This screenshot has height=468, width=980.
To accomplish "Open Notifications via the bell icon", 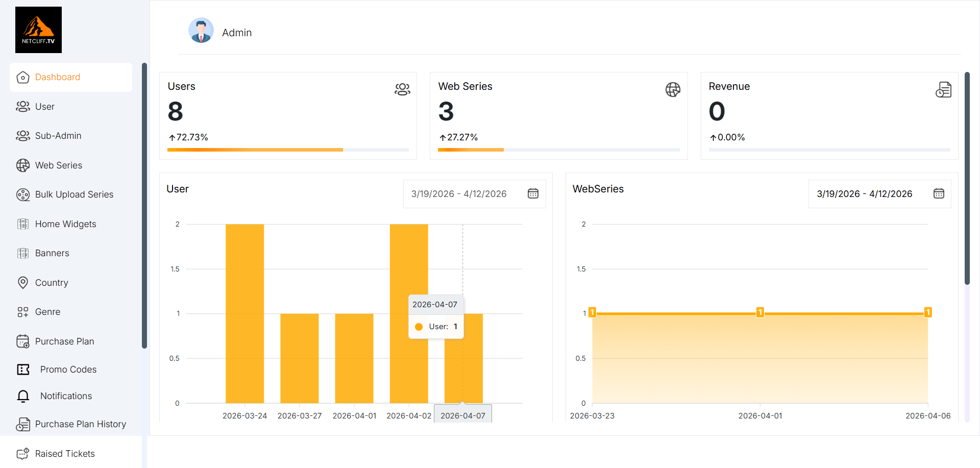I will click(23, 396).
